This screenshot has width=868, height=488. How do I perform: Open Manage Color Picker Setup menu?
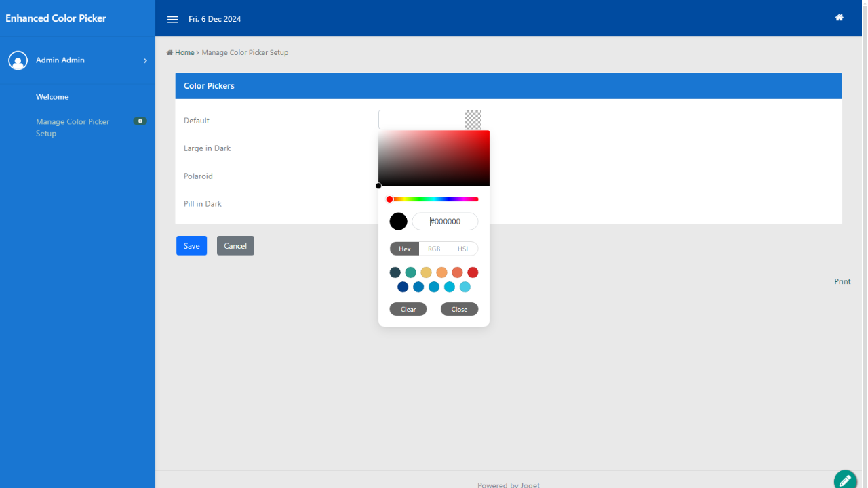point(73,127)
